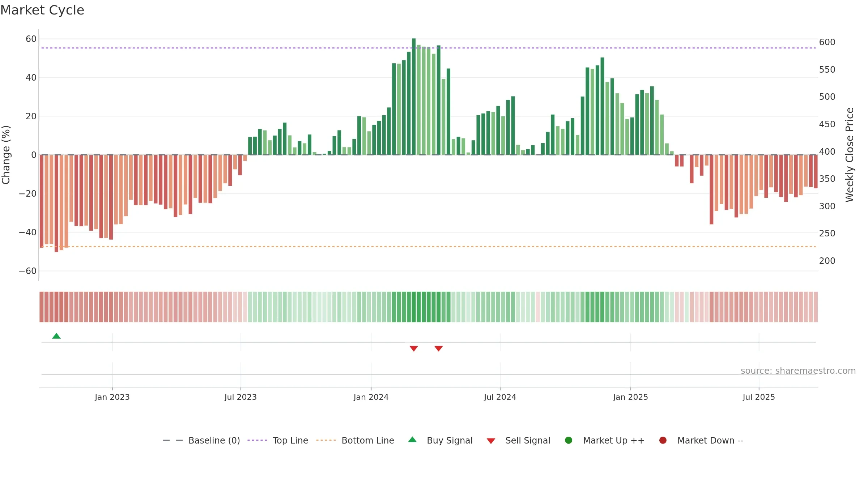Viewport: 868px width, 488px height.
Task: Click the source: sharemaestro.com text
Action: [x=798, y=371]
